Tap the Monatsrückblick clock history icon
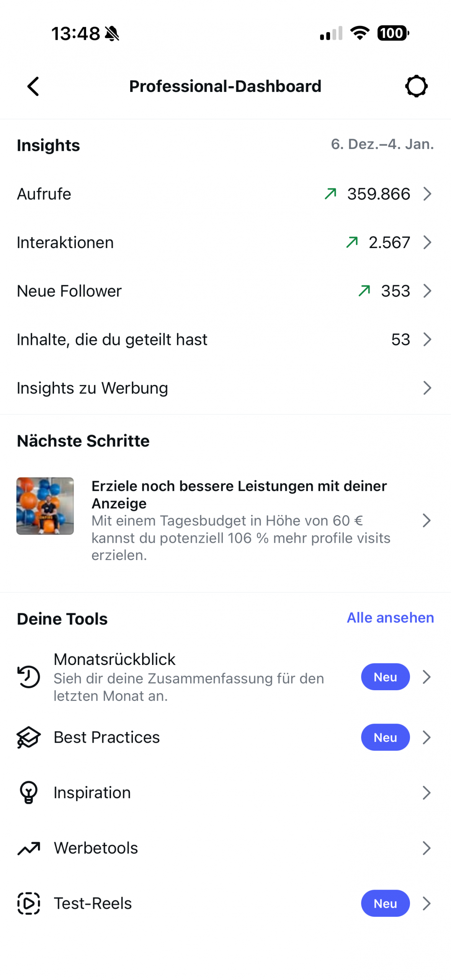This screenshot has width=451, height=980. click(x=29, y=676)
